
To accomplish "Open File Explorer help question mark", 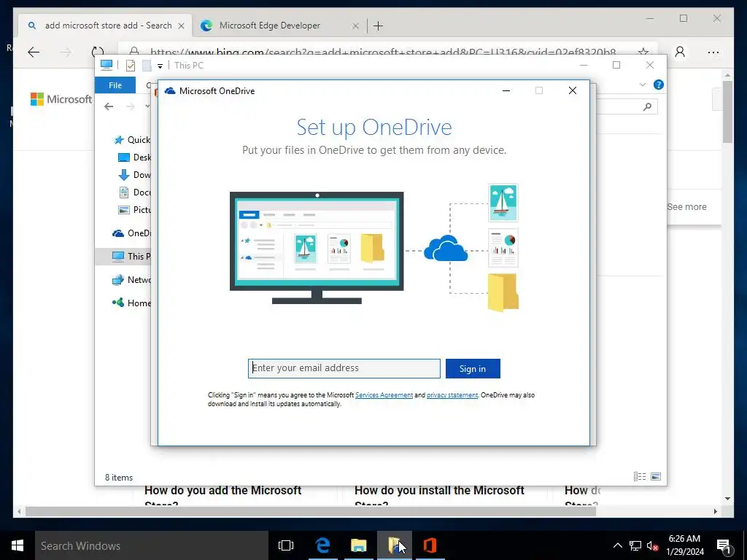I will point(659,85).
